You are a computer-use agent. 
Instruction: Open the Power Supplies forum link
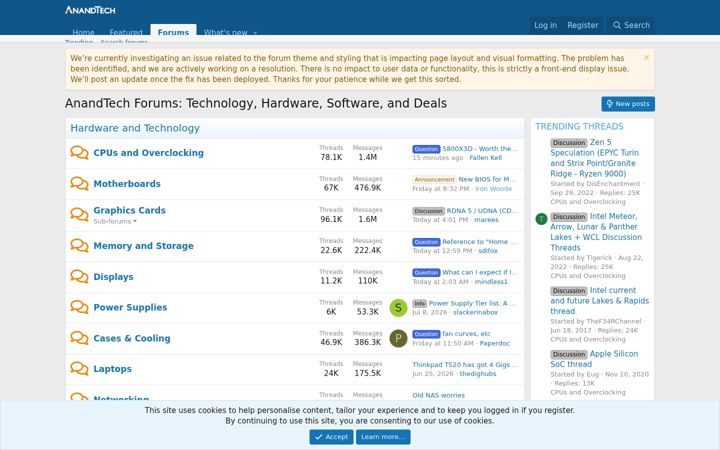(x=130, y=307)
